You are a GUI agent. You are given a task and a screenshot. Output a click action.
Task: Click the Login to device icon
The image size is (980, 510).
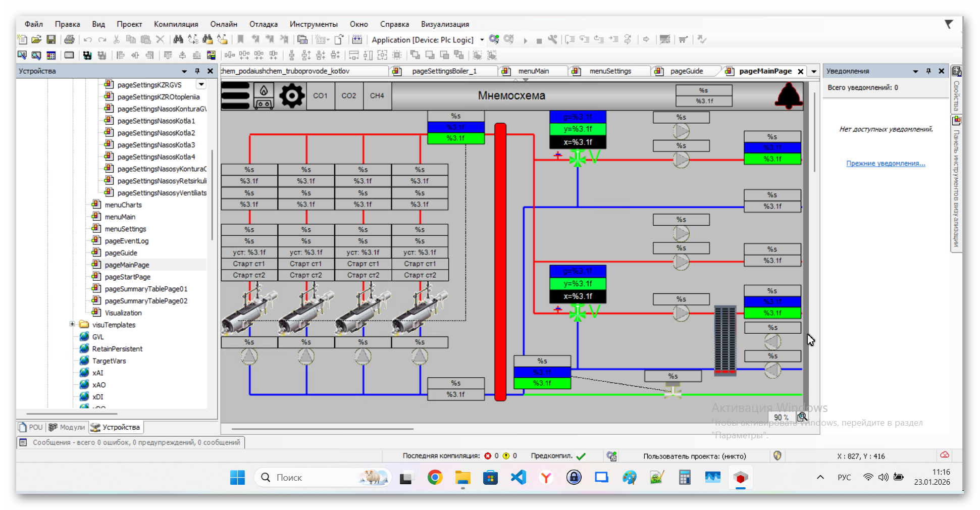494,39
